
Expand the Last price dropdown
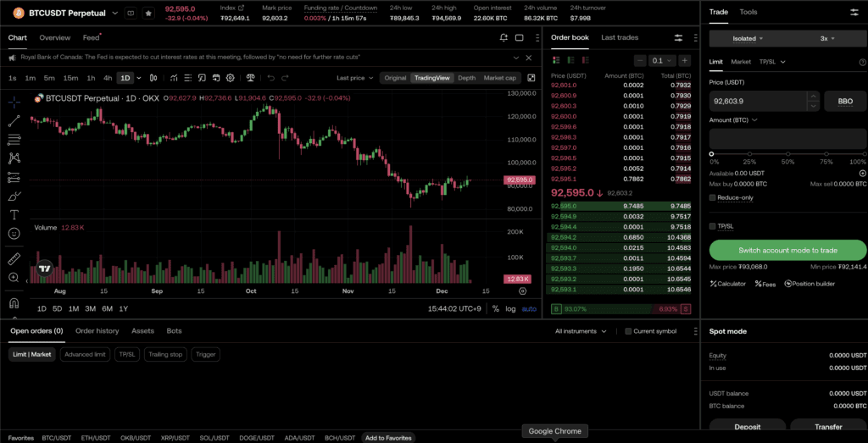[x=354, y=78]
